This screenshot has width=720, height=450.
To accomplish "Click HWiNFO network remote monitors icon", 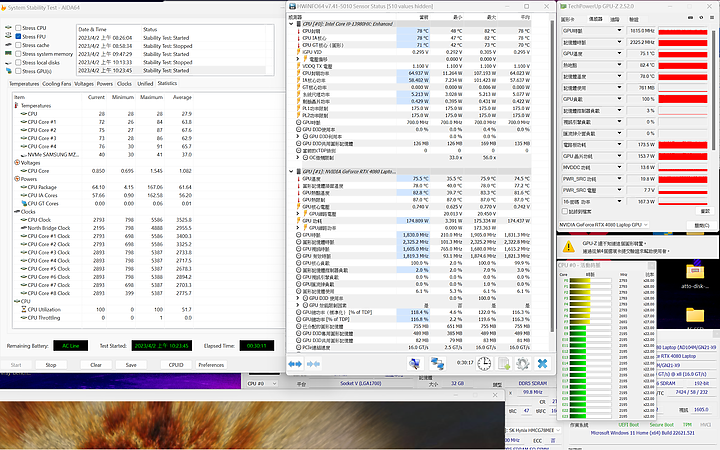I will pyautogui.click(x=437, y=364).
